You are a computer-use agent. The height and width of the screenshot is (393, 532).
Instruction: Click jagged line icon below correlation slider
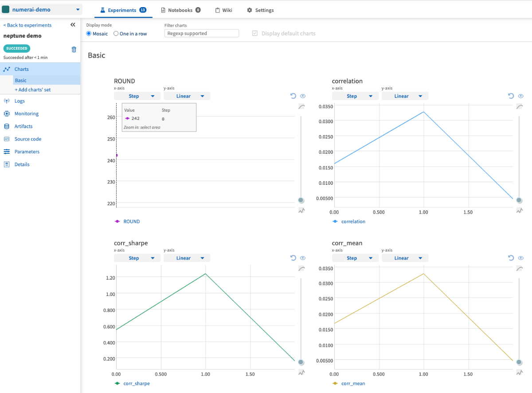(520, 210)
